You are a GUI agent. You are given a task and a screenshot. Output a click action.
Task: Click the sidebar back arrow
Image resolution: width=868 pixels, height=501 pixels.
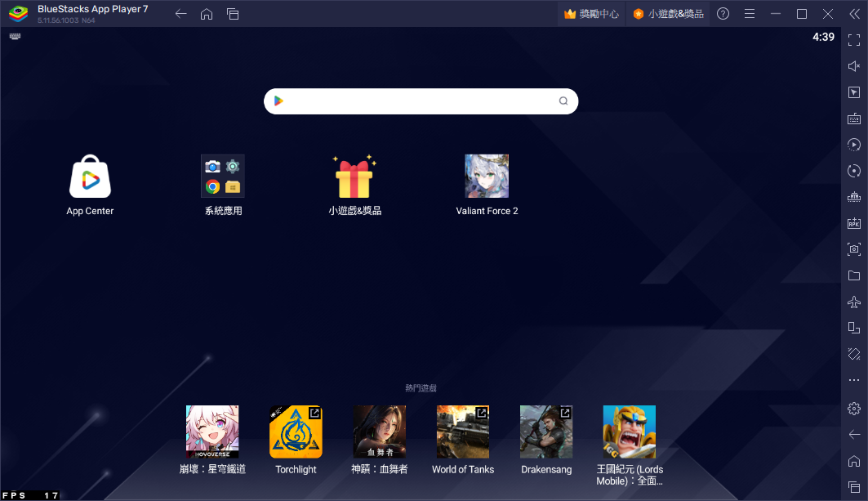(854, 435)
